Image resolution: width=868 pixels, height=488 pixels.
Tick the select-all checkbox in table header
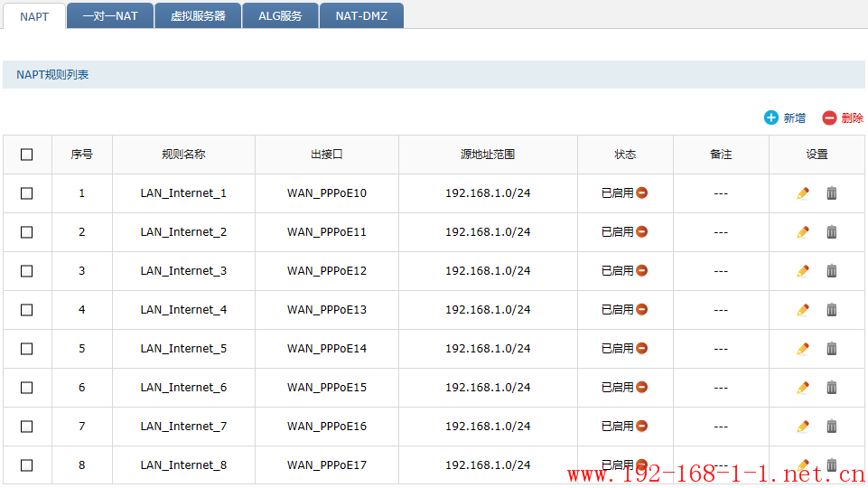[x=26, y=155]
